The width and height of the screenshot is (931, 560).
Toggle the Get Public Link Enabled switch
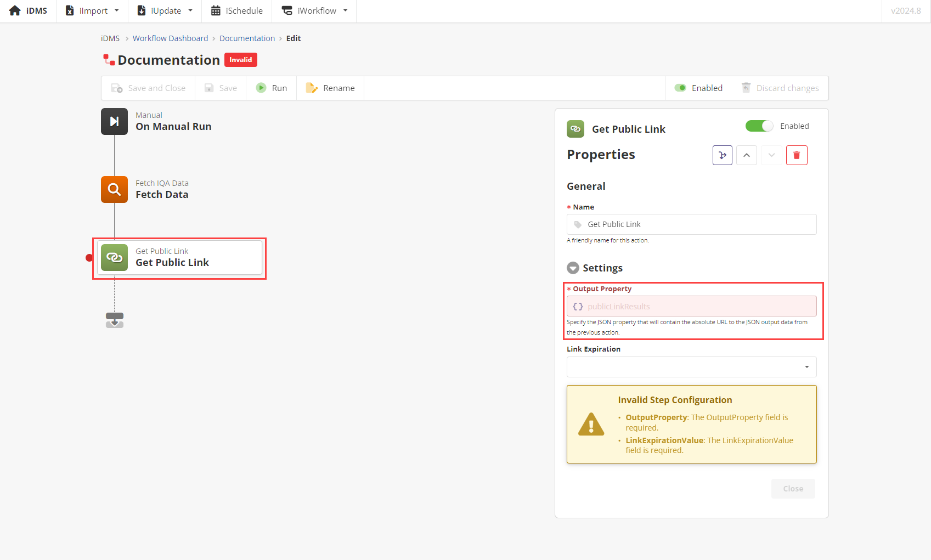click(x=759, y=126)
